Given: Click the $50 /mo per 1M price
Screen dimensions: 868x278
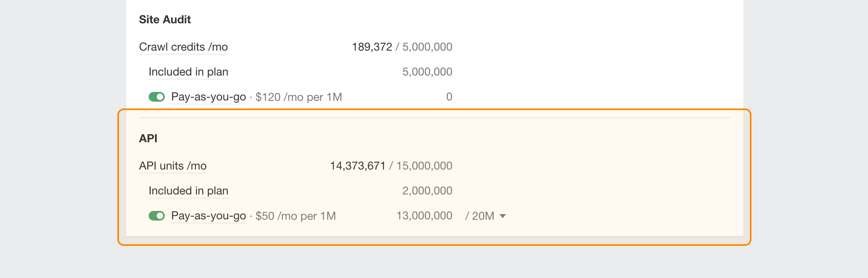Looking at the screenshot, I should pyautogui.click(x=295, y=216).
